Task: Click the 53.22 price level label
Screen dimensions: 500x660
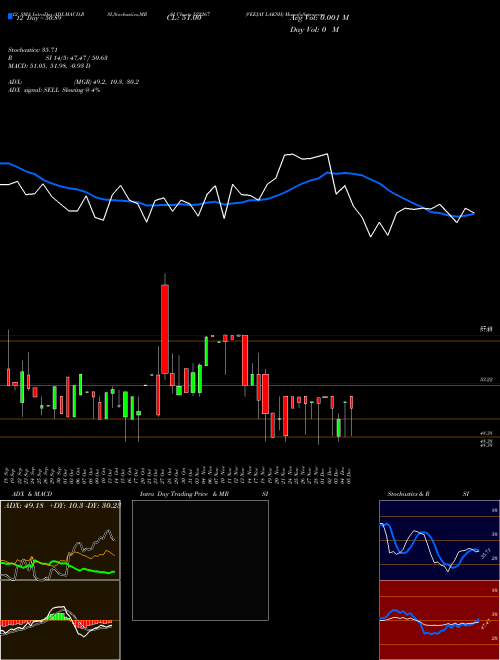Action: [487, 380]
